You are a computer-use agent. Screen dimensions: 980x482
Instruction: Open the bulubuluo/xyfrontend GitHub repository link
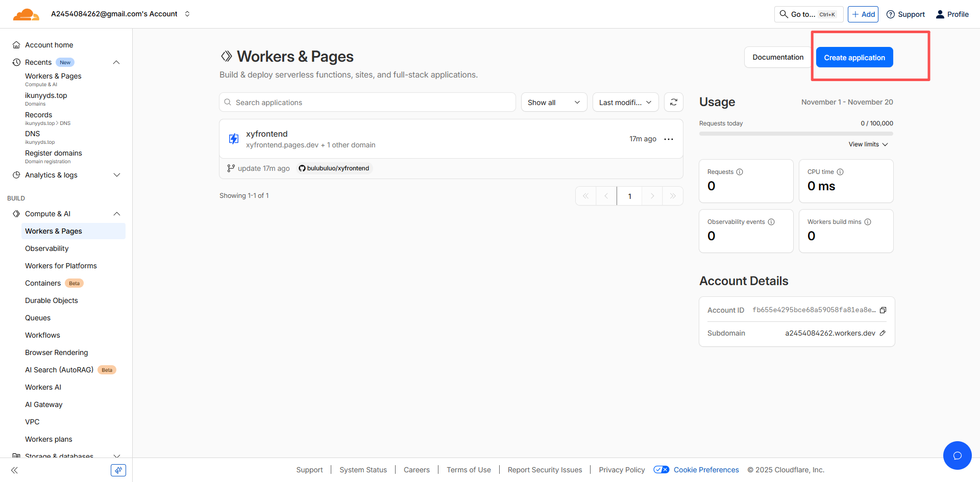334,168
